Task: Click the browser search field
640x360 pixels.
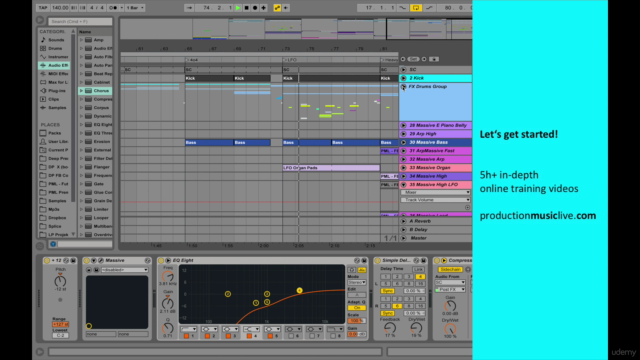Action: (x=80, y=21)
